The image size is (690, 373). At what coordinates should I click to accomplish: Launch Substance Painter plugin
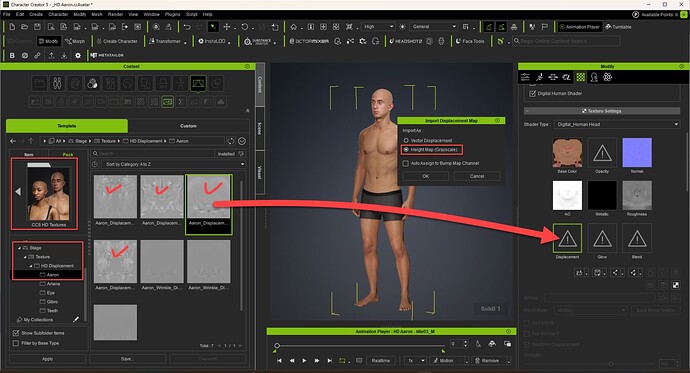click(x=257, y=41)
